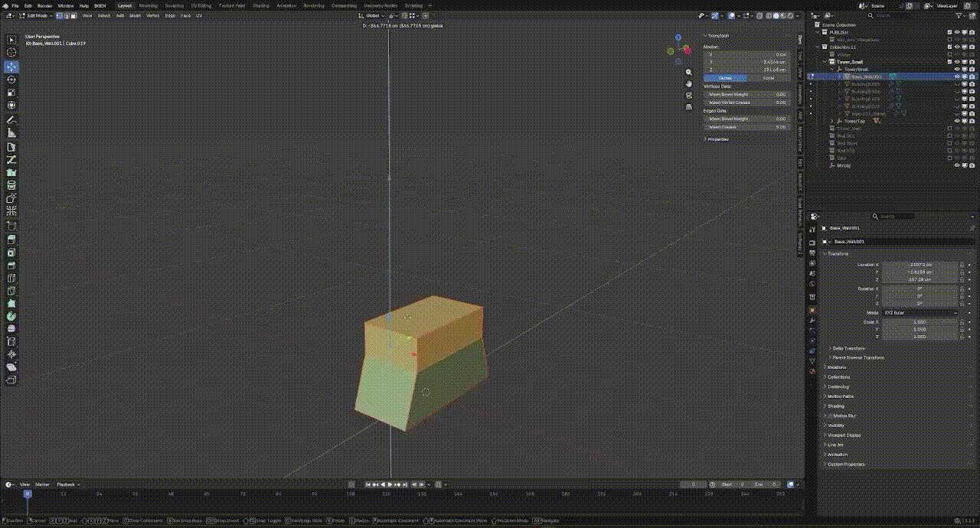Click Median Z value field
980x528 pixels.
(x=747, y=70)
